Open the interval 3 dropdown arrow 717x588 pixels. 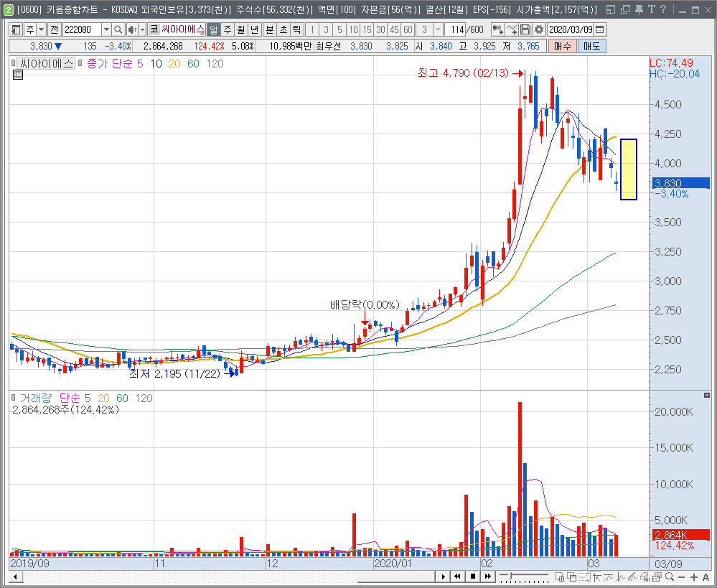point(438,29)
